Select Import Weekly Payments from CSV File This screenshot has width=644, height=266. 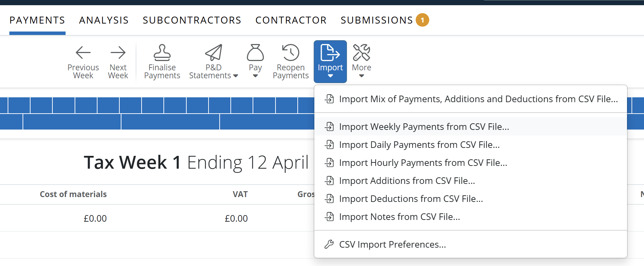click(x=471, y=126)
